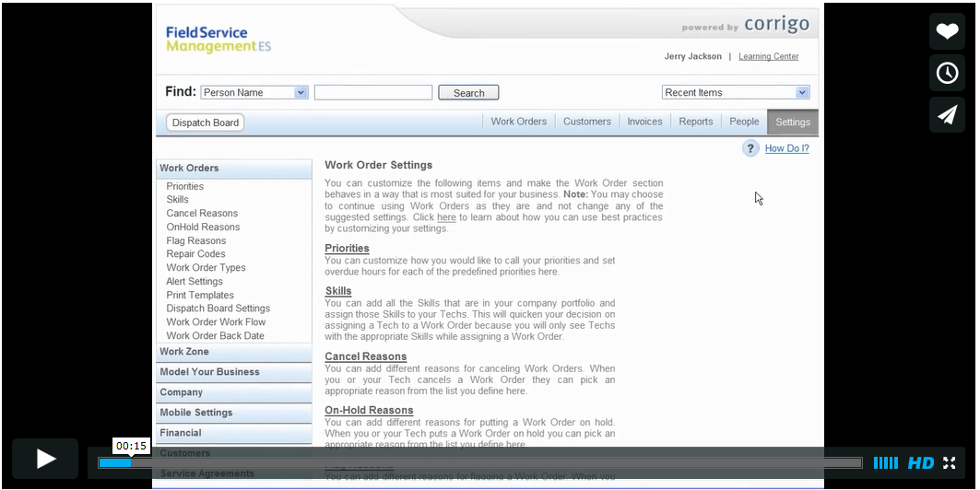This screenshot has width=980, height=490.
Task: Enter fullscreen mode
Action: pyautogui.click(x=950, y=463)
